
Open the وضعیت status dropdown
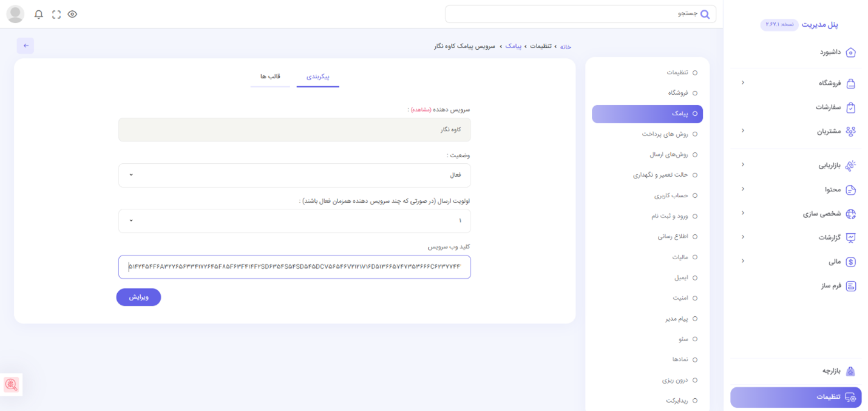pos(294,175)
